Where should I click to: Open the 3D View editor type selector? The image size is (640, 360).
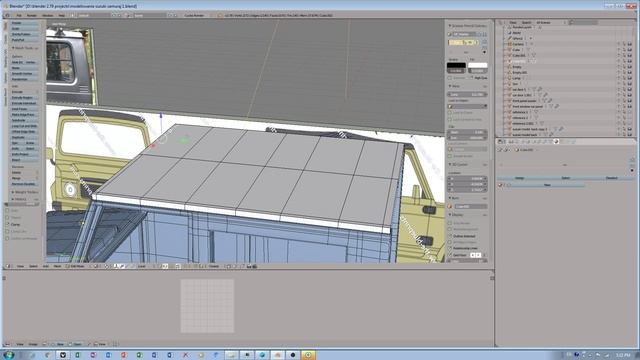tap(8, 266)
